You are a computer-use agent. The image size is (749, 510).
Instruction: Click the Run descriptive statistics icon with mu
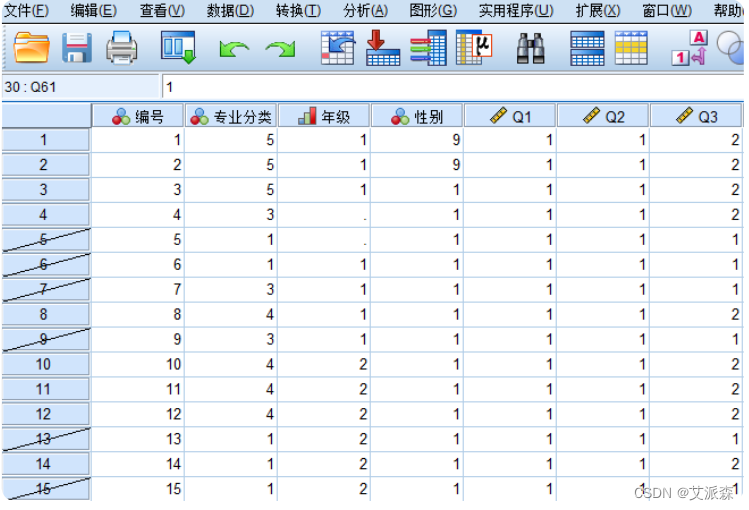click(474, 48)
